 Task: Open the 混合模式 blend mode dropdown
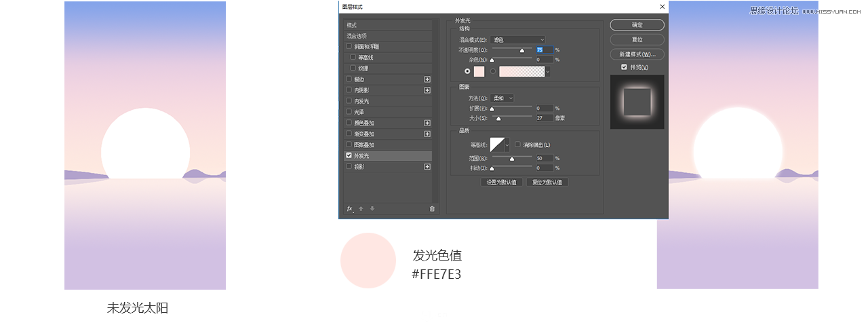pyautogui.click(x=518, y=40)
